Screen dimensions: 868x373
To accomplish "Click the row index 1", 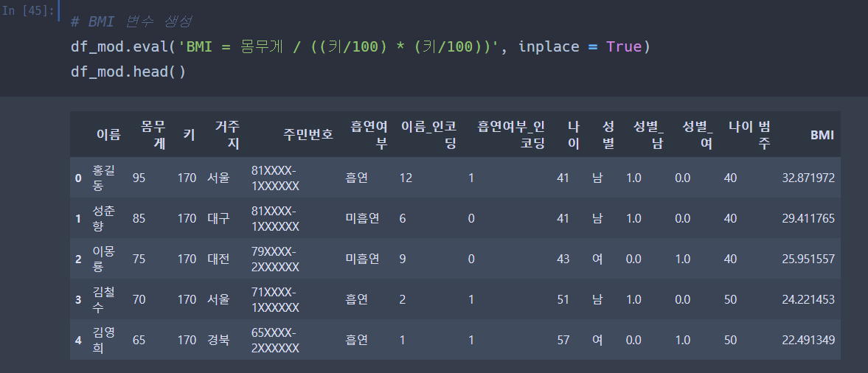I will [78, 218].
